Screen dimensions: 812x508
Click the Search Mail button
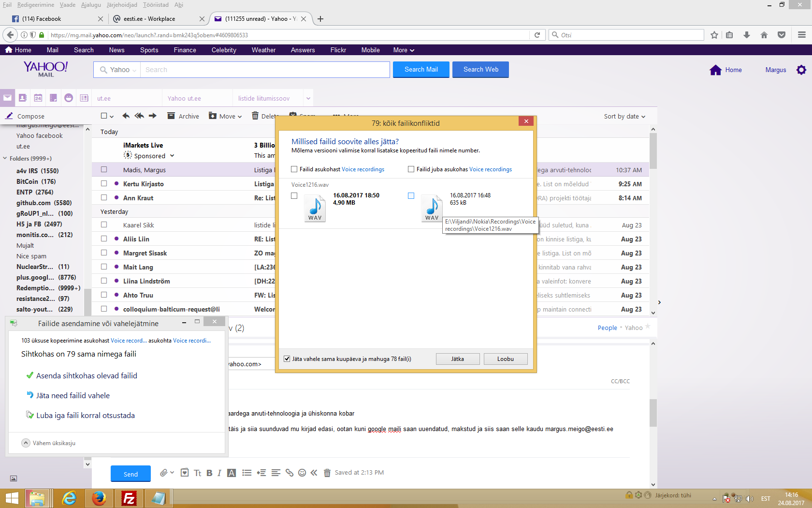(x=421, y=70)
